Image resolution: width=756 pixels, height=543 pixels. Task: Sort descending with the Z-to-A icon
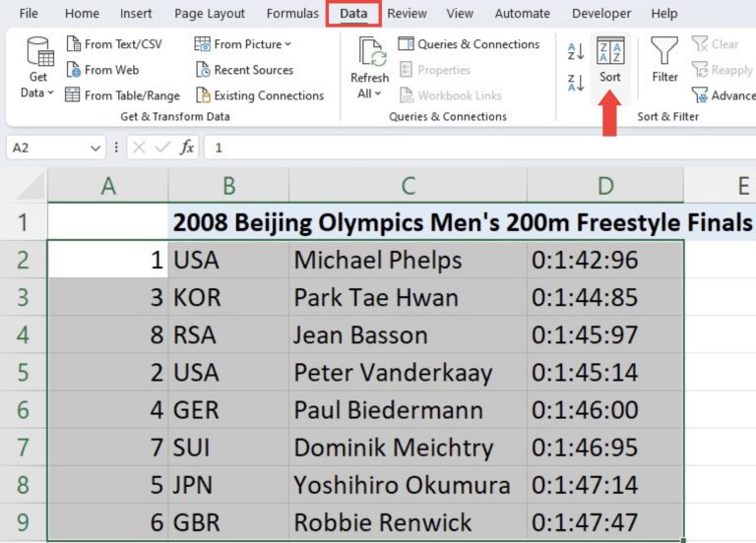coord(576,83)
